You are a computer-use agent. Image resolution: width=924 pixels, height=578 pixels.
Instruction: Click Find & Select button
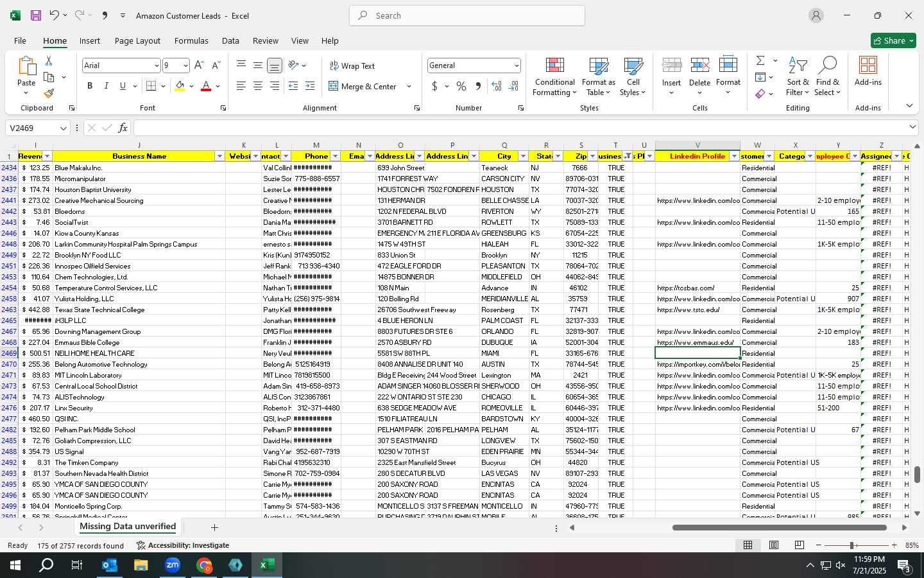point(828,76)
